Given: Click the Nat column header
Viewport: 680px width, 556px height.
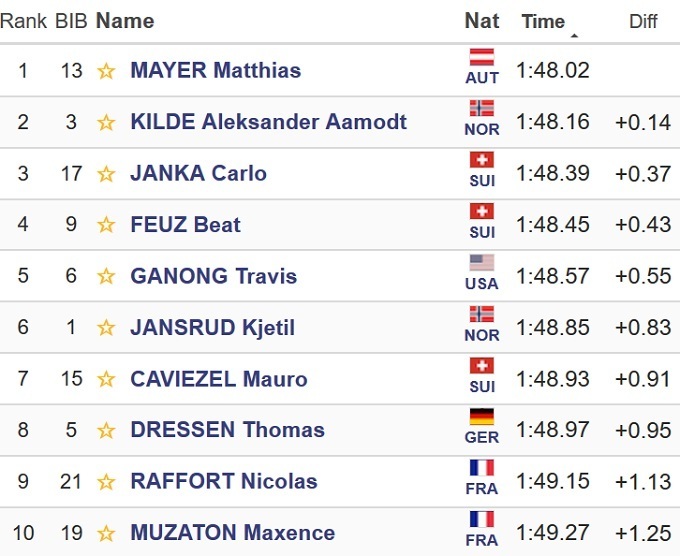Looking at the screenshot, I should point(482,21).
